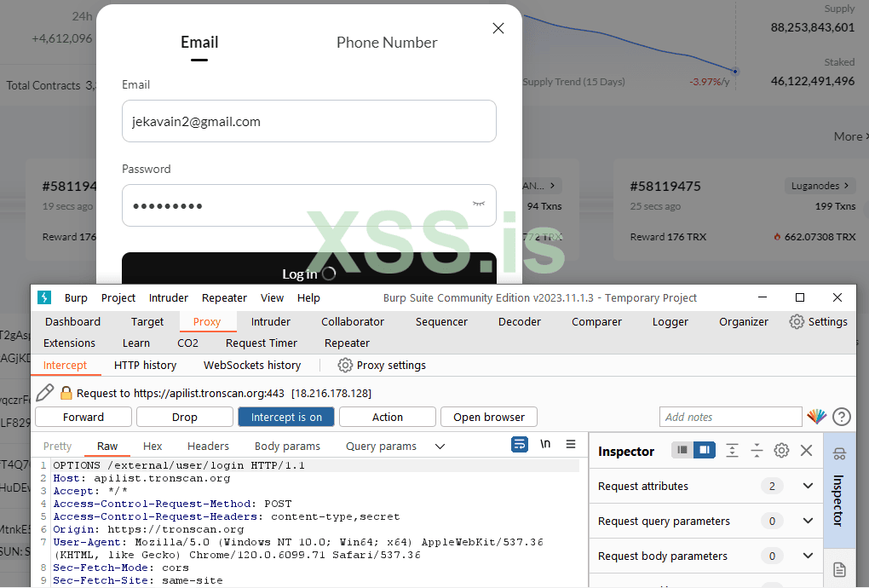Open the More link on Tronscan page
The image size is (869, 588).
[x=851, y=136]
